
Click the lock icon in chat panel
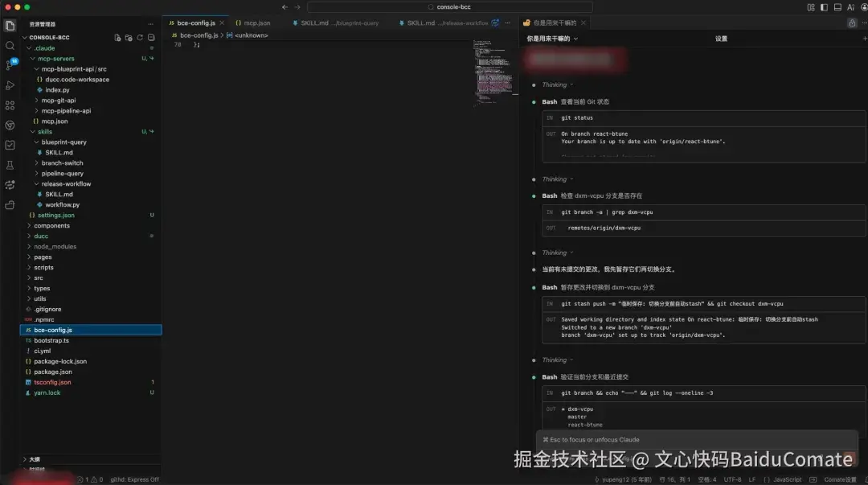click(853, 23)
